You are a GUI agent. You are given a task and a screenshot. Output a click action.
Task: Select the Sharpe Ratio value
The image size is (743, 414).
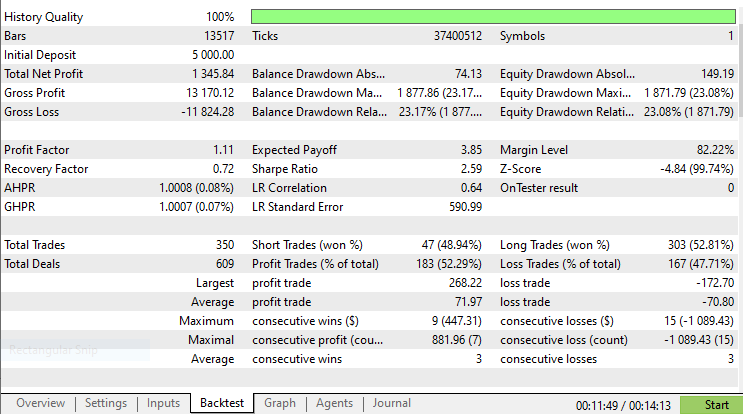pyautogui.click(x=471, y=169)
